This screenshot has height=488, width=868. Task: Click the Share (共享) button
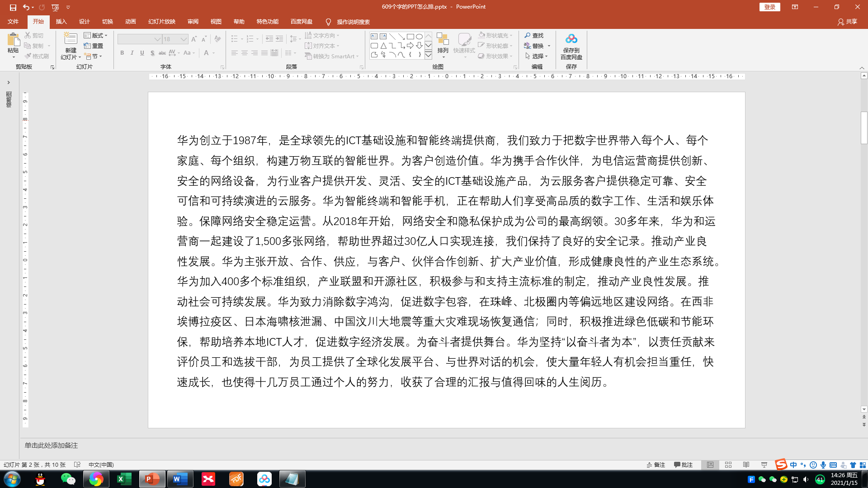point(847,22)
